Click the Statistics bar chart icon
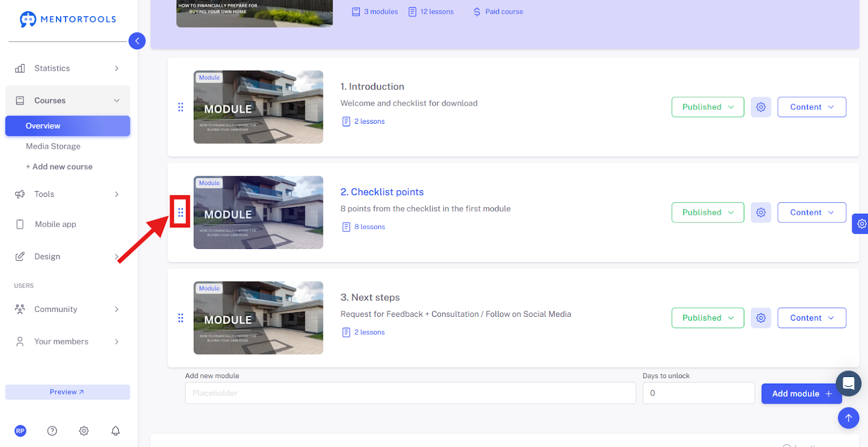This screenshot has height=447, width=868. (x=20, y=68)
